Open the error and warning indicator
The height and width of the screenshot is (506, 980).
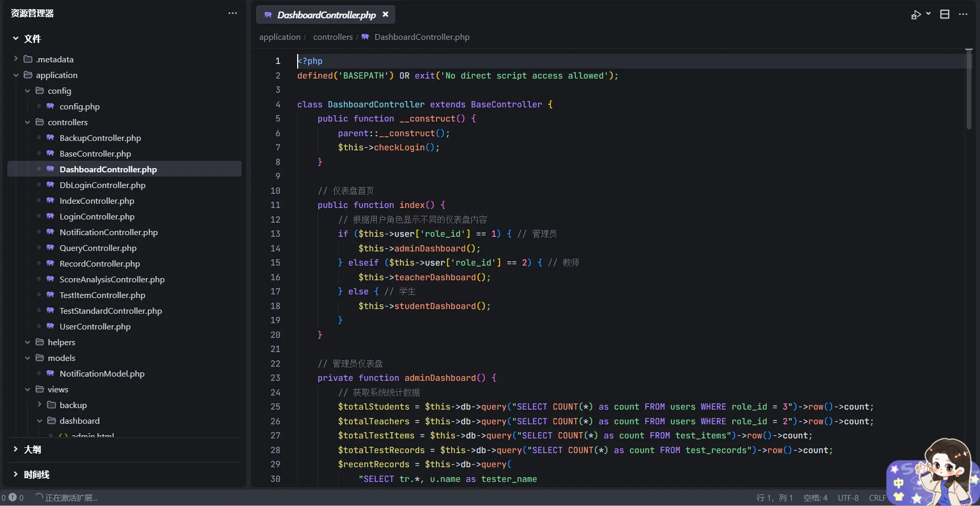pyautogui.click(x=12, y=497)
